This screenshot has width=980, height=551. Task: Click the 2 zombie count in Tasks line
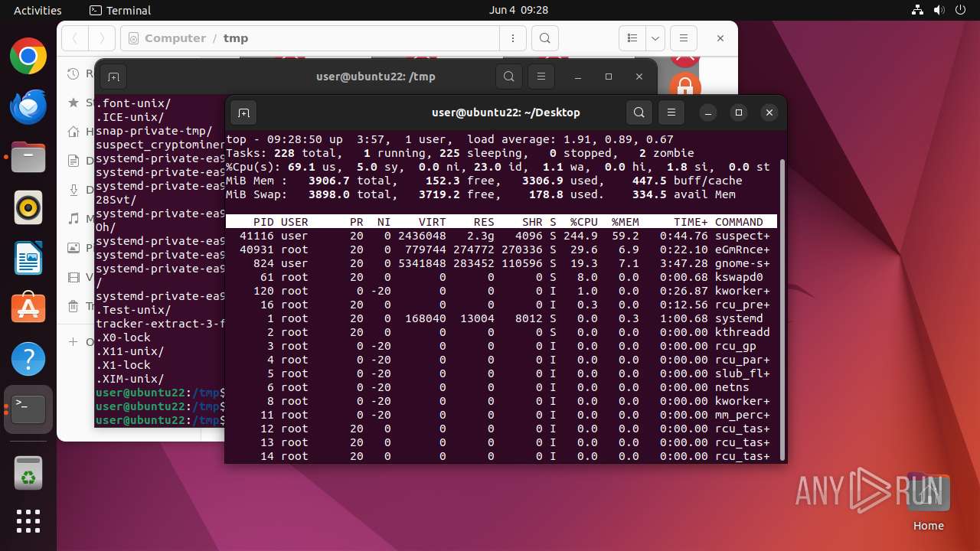tap(667, 153)
